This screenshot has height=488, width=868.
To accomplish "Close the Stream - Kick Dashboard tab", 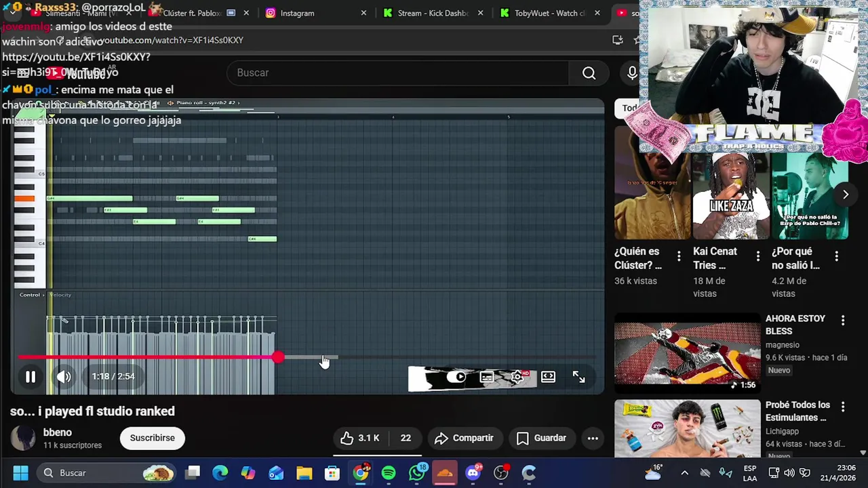I will point(481,13).
